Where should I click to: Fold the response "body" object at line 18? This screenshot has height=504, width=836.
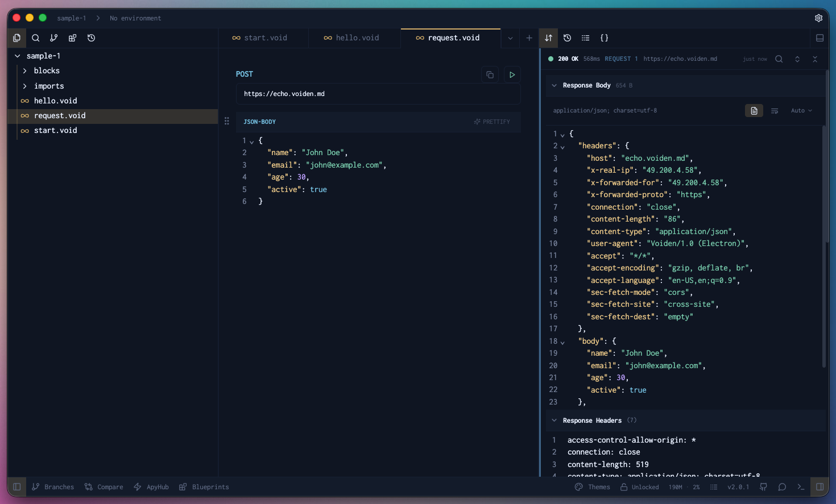(x=562, y=342)
